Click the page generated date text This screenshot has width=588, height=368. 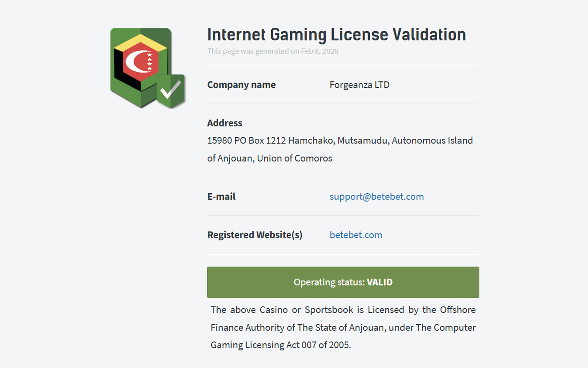tap(272, 51)
